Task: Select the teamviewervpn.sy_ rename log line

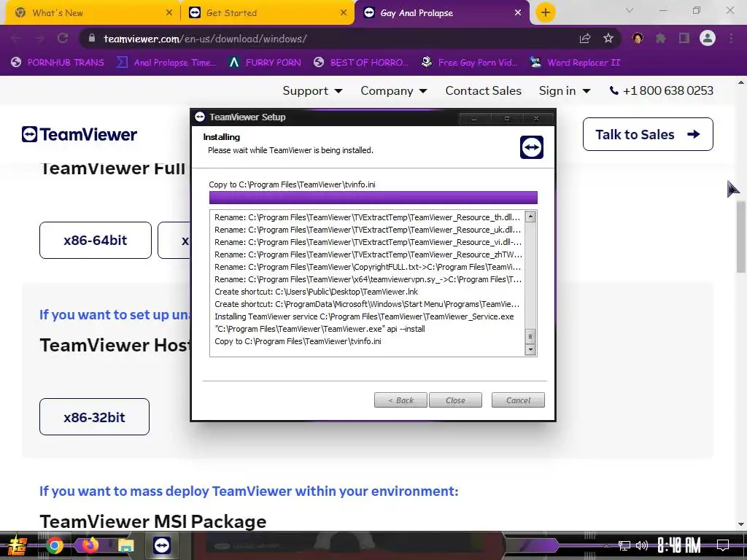Action: click(368, 279)
